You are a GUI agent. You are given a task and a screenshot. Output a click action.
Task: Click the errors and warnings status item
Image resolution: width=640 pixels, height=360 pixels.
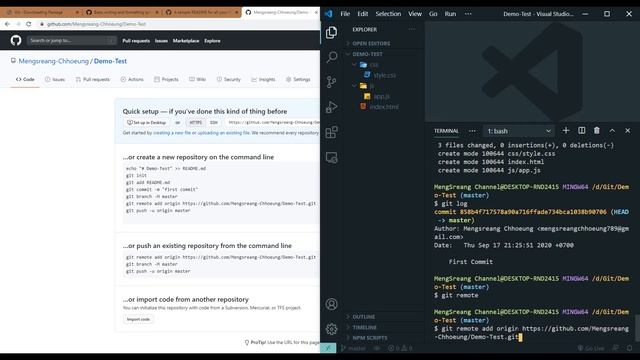pyautogui.click(x=400, y=348)
